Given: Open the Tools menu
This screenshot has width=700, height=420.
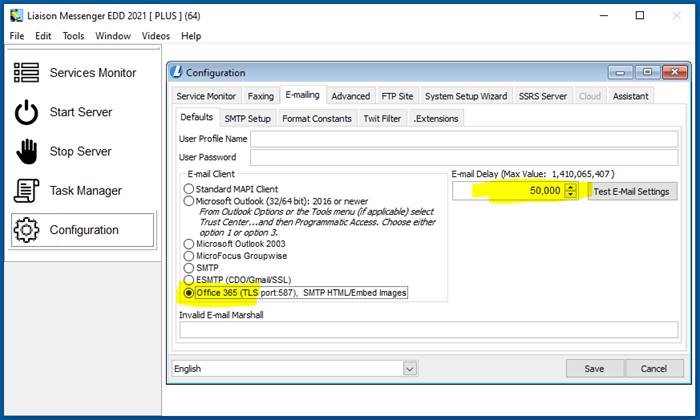Looking at the screenshot, I should coord(73,36).
